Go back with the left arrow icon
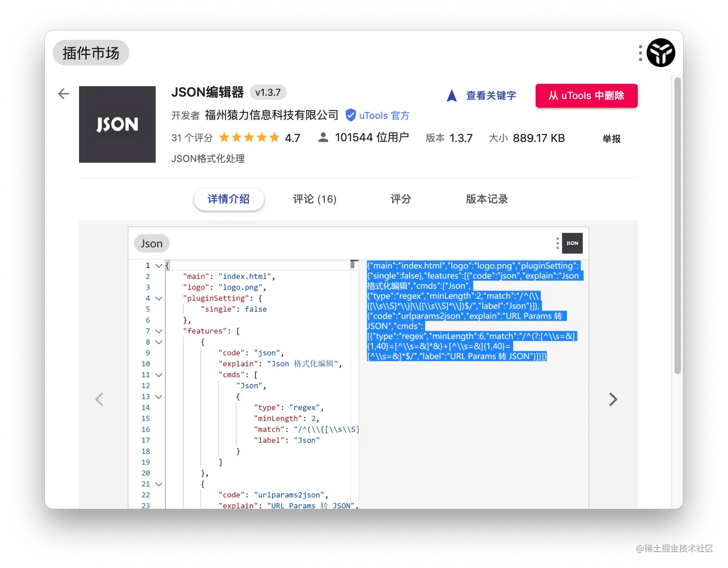728x568 pixels. pos(64,94)
